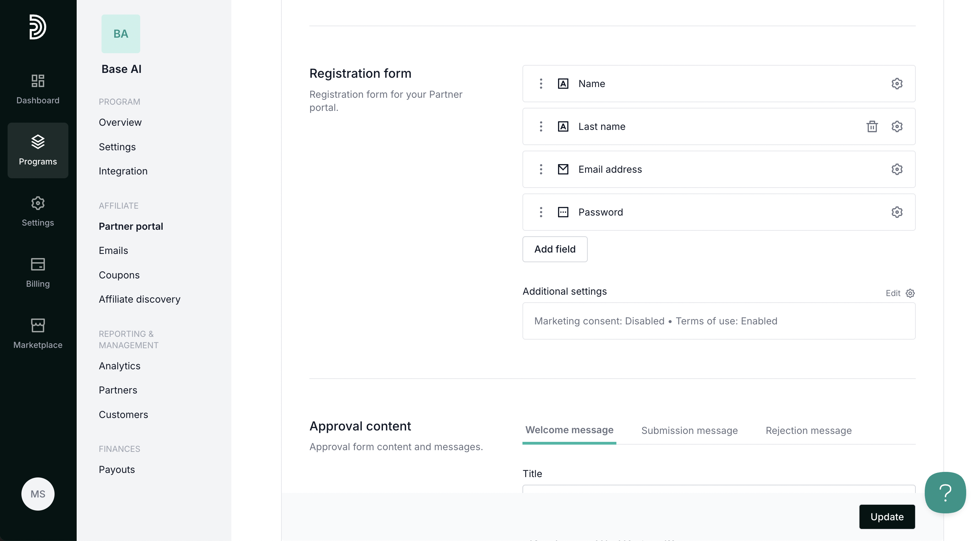The height and width of the screenshot is (541, 980).
Task: Open the Payouts menu item
Action: click(x=116, y=469)
